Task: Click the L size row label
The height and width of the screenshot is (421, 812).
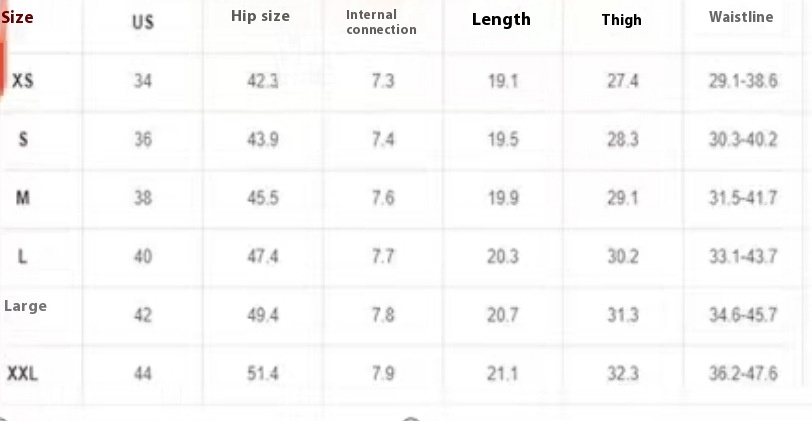Action: 22,256
